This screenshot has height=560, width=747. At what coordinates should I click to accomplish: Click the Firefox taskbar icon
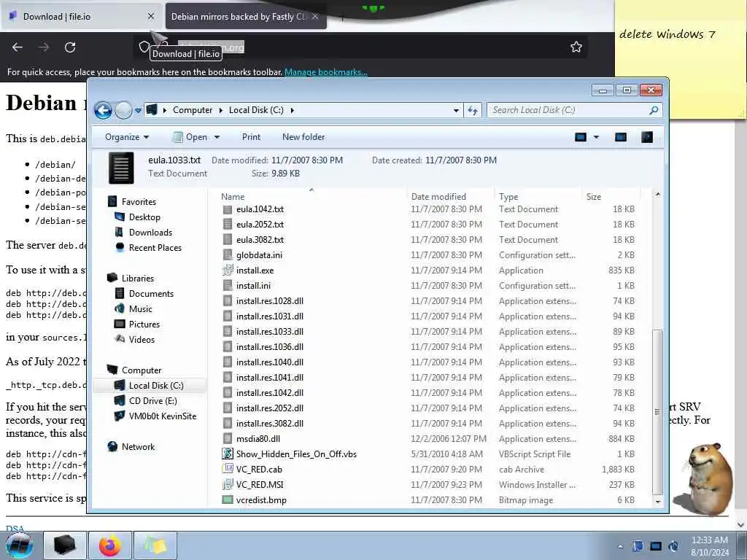(110, 545)
